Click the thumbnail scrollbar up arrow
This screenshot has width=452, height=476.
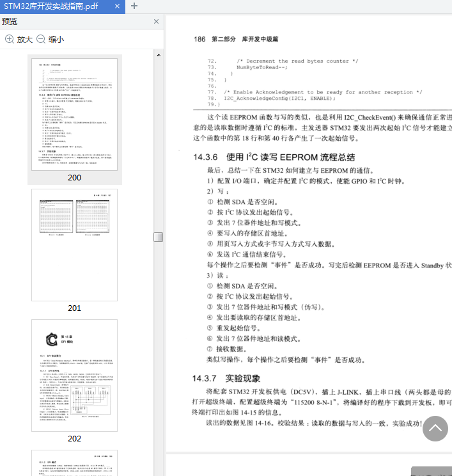[x=159, y=55]
